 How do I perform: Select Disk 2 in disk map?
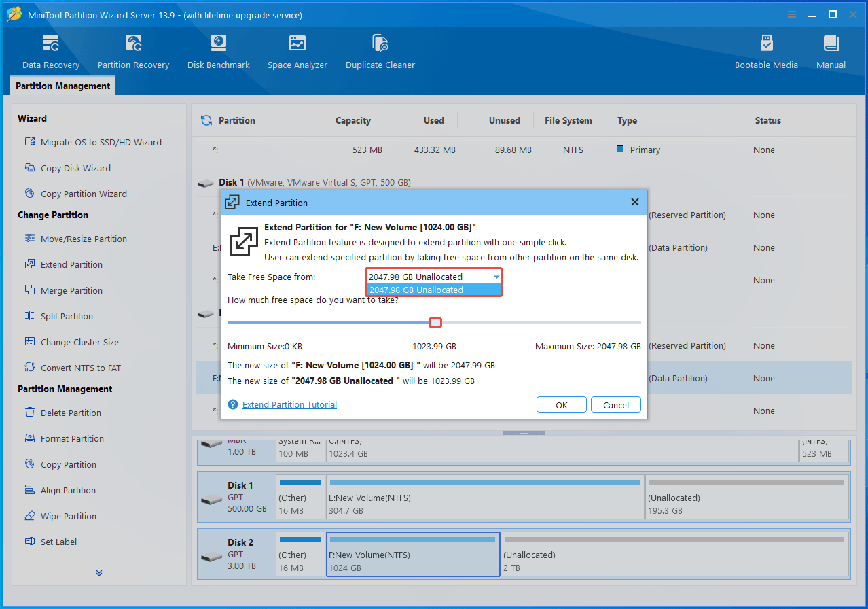coord(236,555)
